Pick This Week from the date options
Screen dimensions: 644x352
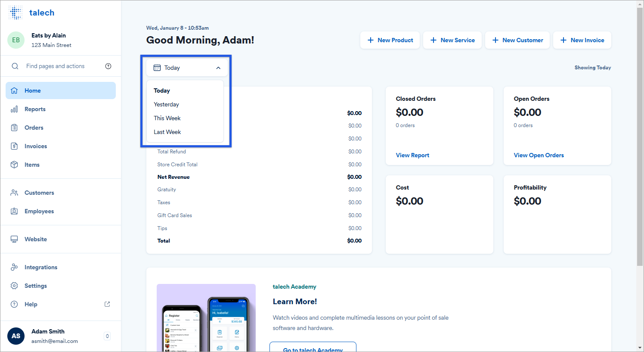(167, 118)
